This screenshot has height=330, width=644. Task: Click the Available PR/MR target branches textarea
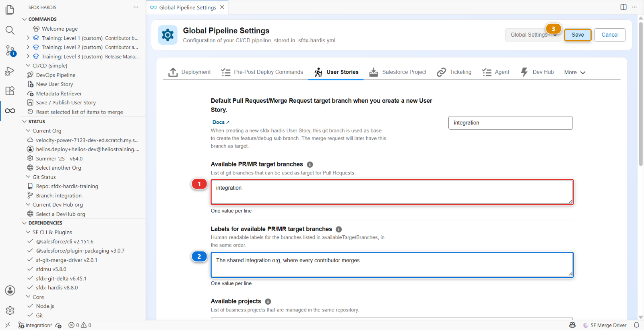coord(392,192)
